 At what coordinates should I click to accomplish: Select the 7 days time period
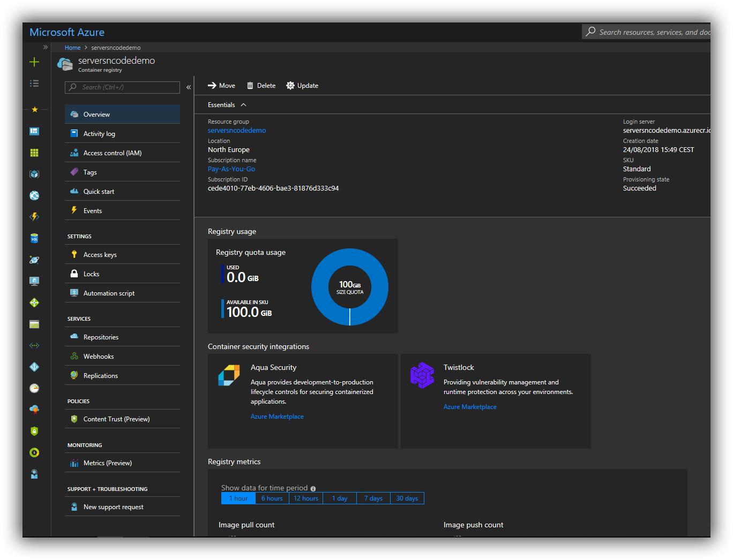[373, 498]
